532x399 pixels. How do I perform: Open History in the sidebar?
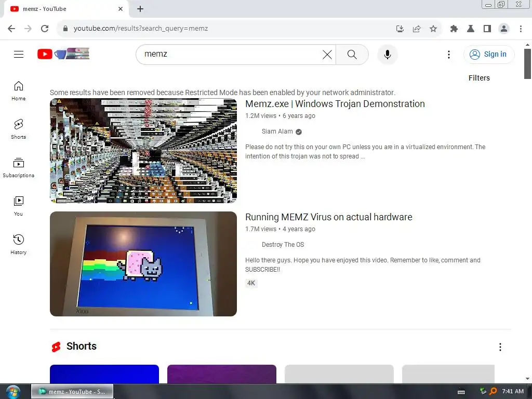pyautogui.click(x=18, y=244)
